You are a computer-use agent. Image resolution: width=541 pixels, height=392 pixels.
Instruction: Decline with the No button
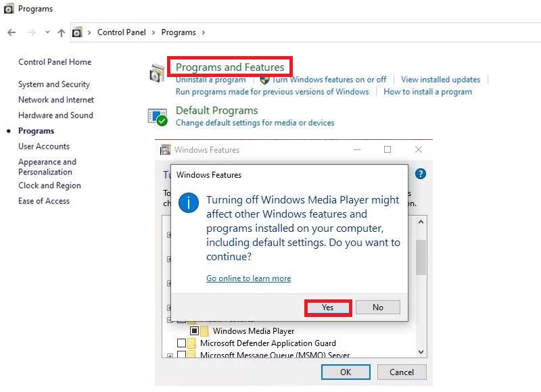pos(378,308)
